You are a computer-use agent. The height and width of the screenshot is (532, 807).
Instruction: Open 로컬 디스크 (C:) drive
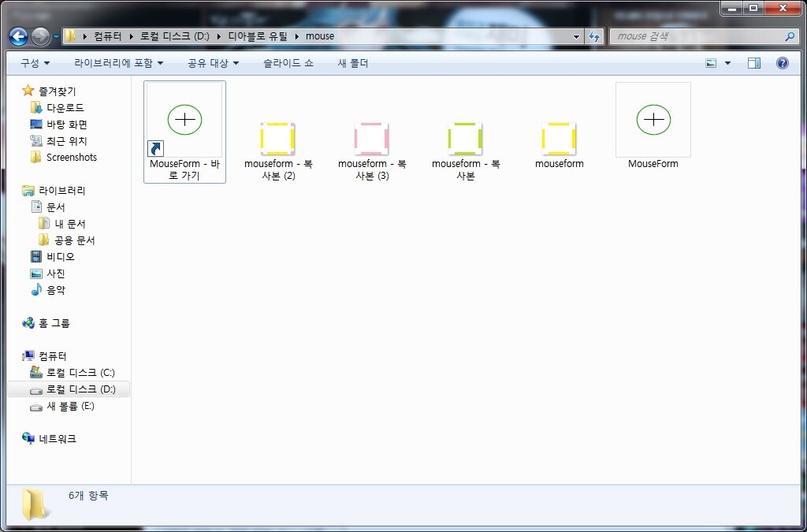(x=72, y=373)
